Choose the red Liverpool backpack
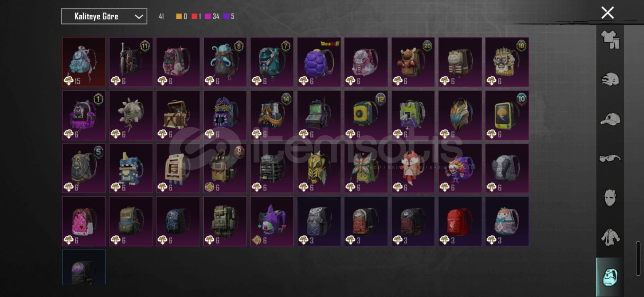The height and width of the screenshot is (297, 644). 460,221
